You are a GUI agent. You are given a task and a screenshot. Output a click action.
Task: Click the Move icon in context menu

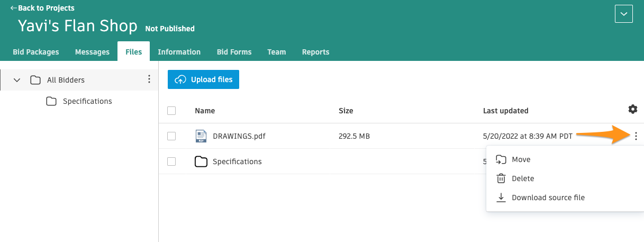[501, 159]
